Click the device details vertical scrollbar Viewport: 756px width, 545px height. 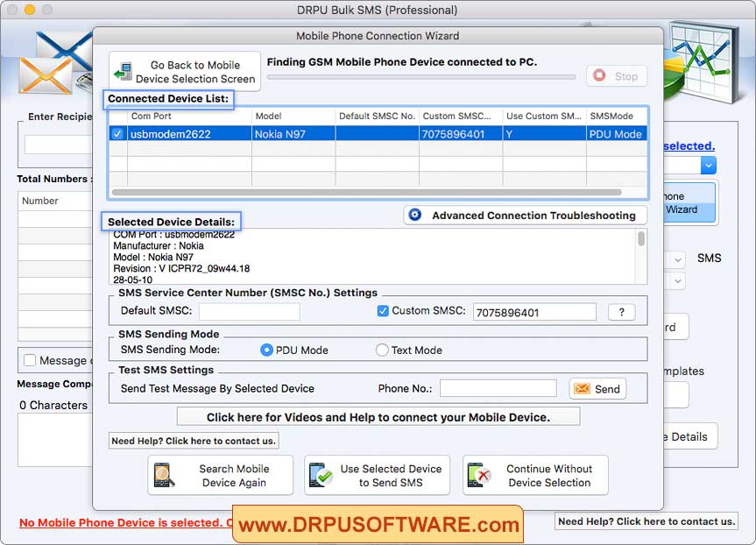point(640,238)
